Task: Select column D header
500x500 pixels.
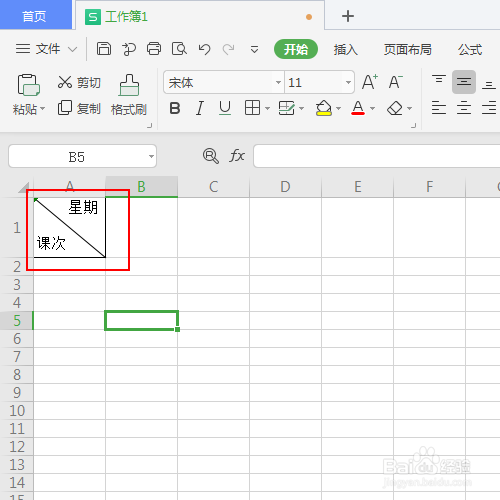Action: click(x=285, y=187)
